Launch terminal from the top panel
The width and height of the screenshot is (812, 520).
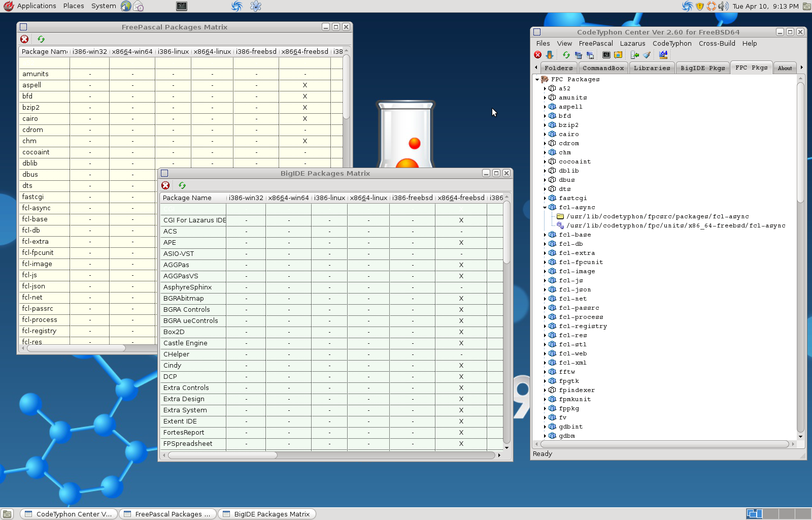[182, 6]
